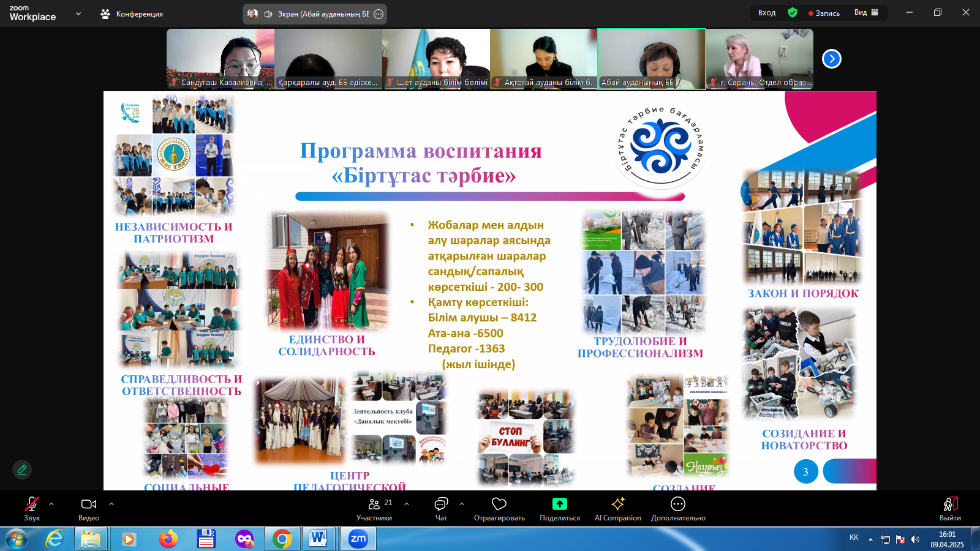Open the Отреагировать reactions menu
This screenshot has width=980, height=551.
499,508
